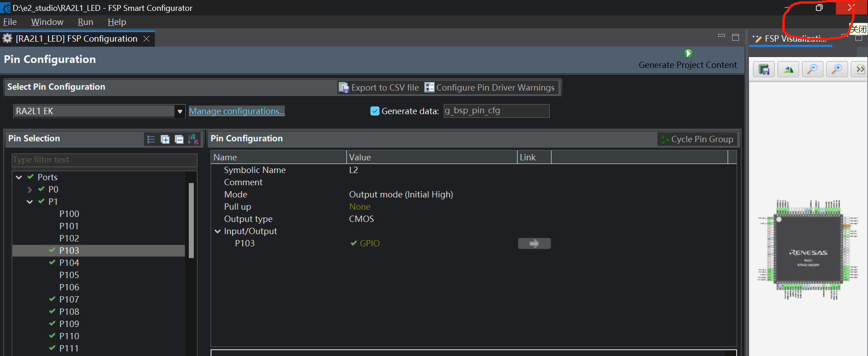This screenshot has width=868, height=356.
Task: Select pin P100 in the tree
Action: pyautogui.click(x=69, y=214)
